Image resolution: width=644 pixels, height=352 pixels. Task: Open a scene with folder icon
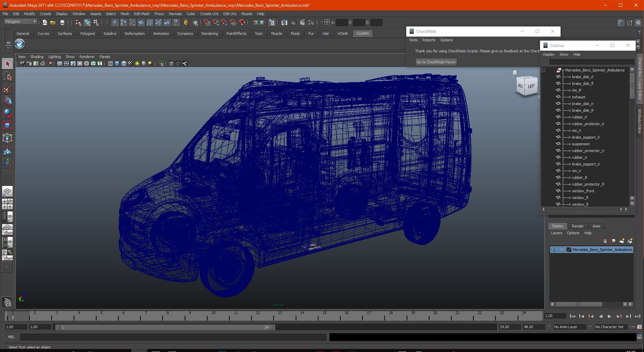pyautogui.click(x=53, y=22)
